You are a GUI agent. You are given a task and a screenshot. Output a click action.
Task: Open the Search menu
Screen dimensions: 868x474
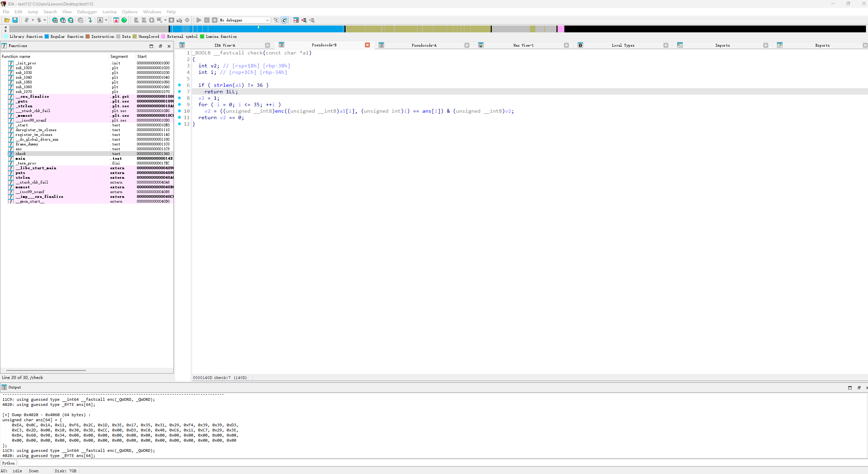click(50, 12)
